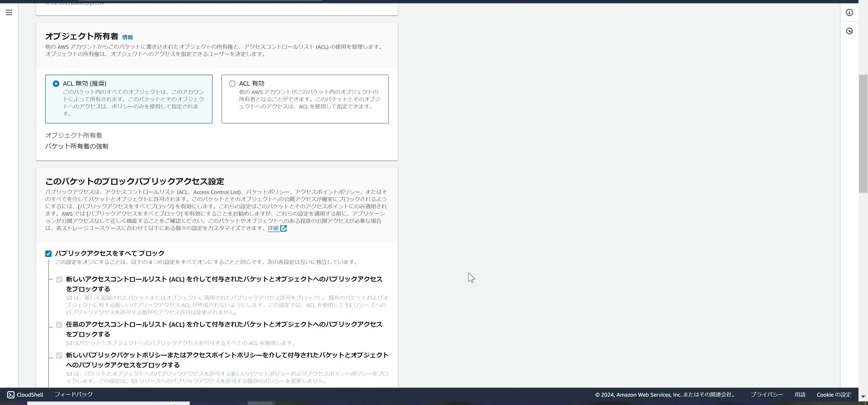Click the フィードバック footer link
The height and width of the screenshot is (405, 868).
pos(73,394)
